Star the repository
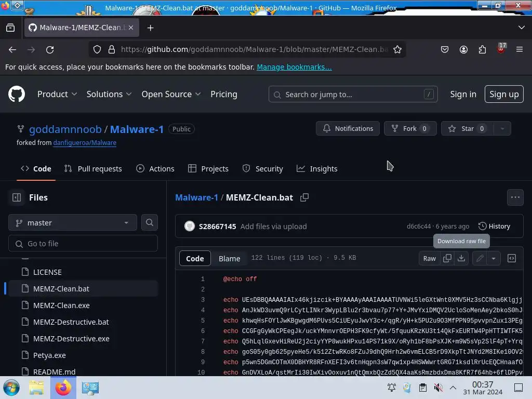Viewport: 532px width, 399px height. (x=467, y=129)
